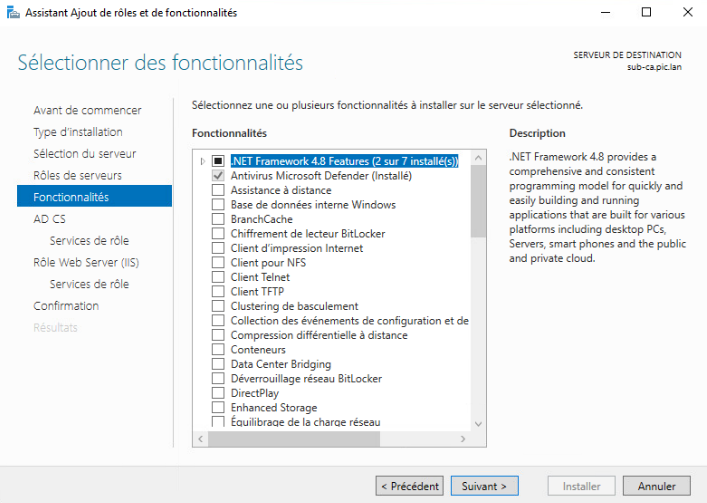The image size is (707, 503).
Task: Select the Conteneurs feature checkbox
Action: pyautogui.click(x=218, y=349)
